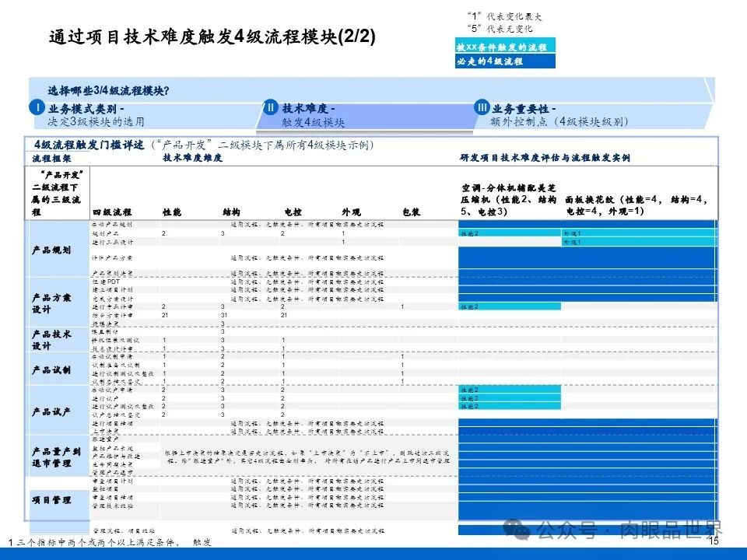747x560 pixels.
Task: Click the slide title 通过项目技术难度触发4级流程模块(2/2)
Action: pos(212,37)
